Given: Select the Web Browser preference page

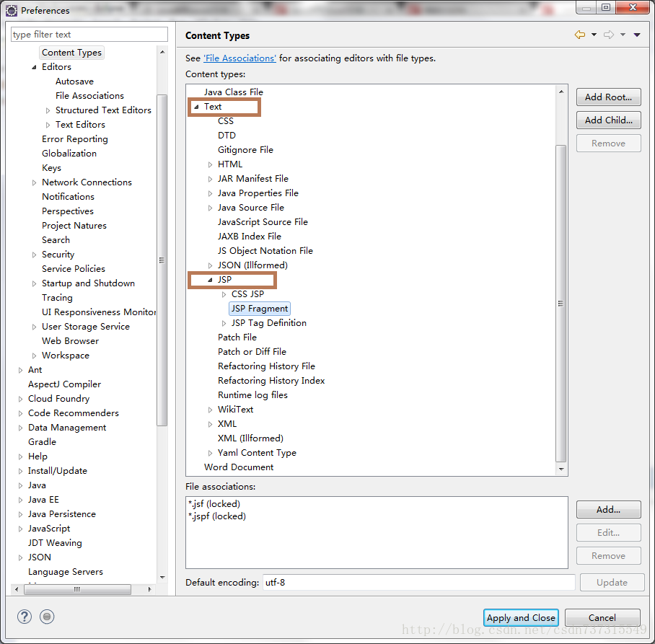Looking at the screenshot, I should pos(70,341).
